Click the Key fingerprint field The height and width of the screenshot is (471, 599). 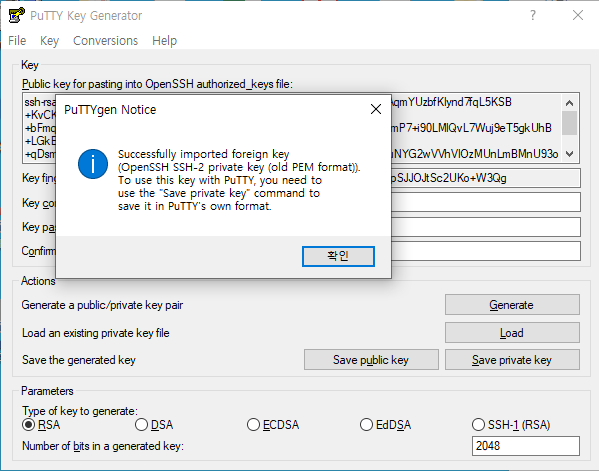(x=486, y=178)
